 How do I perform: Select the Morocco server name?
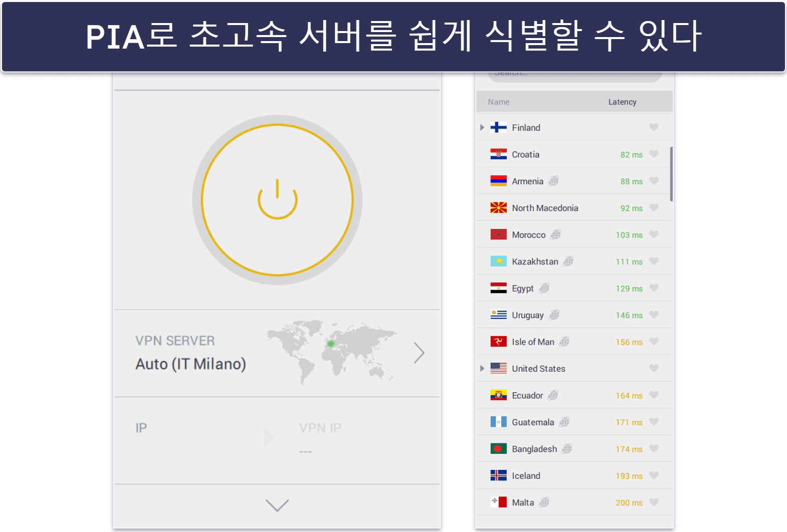[528, 235]
